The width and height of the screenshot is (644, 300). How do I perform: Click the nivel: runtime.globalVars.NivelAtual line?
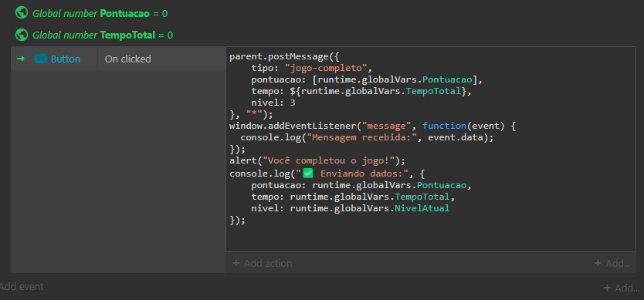pyautogui.click(x=351, y=208)
